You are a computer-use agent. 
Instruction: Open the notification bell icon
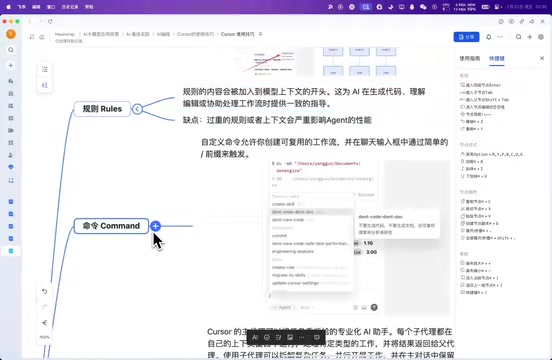[x=489, y=37]
